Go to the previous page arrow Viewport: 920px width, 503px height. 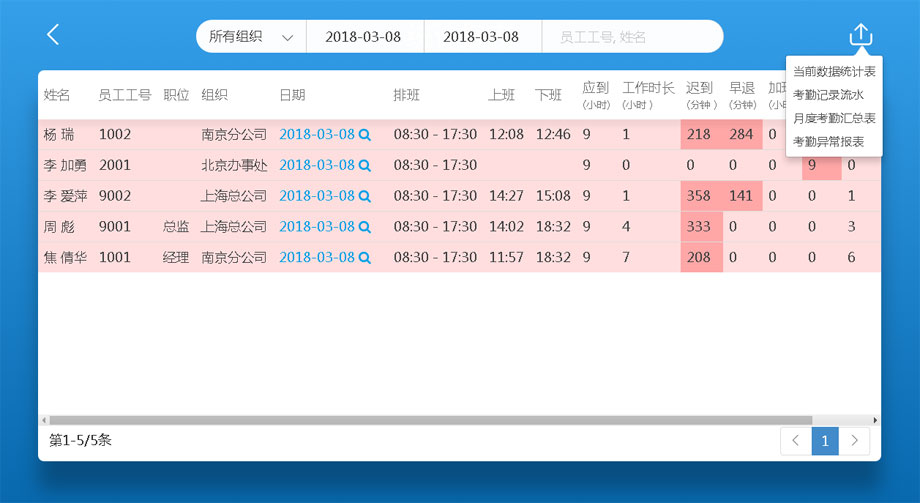coord(795,441)
